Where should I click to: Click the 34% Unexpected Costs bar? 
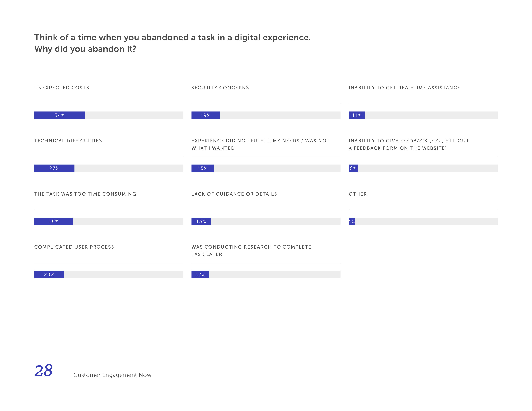[x=59, y=115]
